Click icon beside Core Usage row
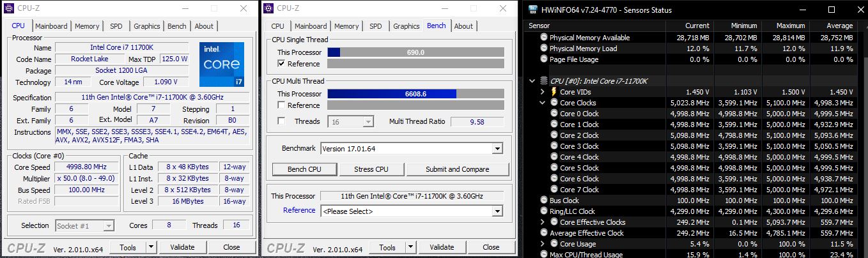Screen dimensions: 868x258 click(x=554, y=244)
